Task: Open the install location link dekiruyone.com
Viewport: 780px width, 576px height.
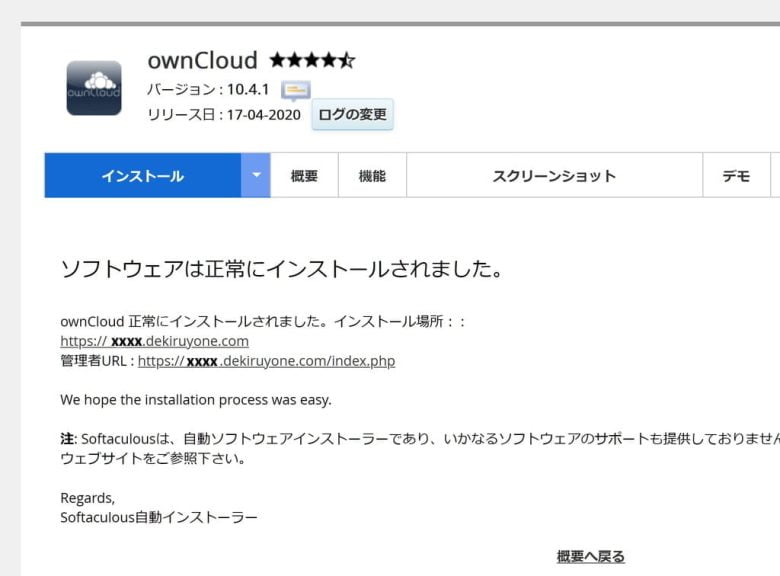Action: (154, 341)
